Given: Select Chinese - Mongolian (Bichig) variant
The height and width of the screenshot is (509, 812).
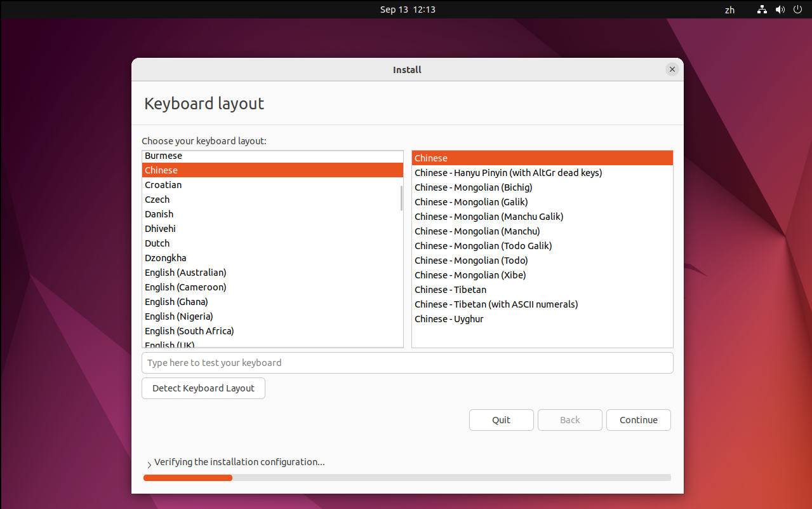Looking at the screenshot, I should tap(542, 187).
